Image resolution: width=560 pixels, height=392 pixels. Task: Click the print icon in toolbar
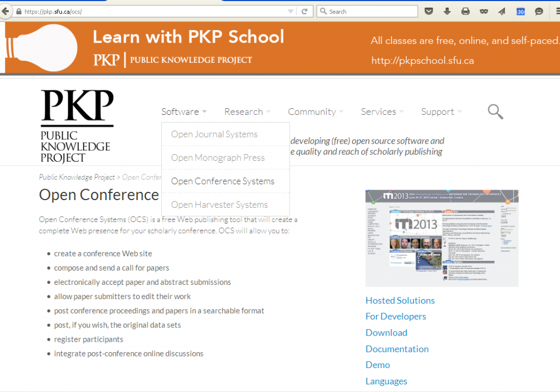coord(465,11)
